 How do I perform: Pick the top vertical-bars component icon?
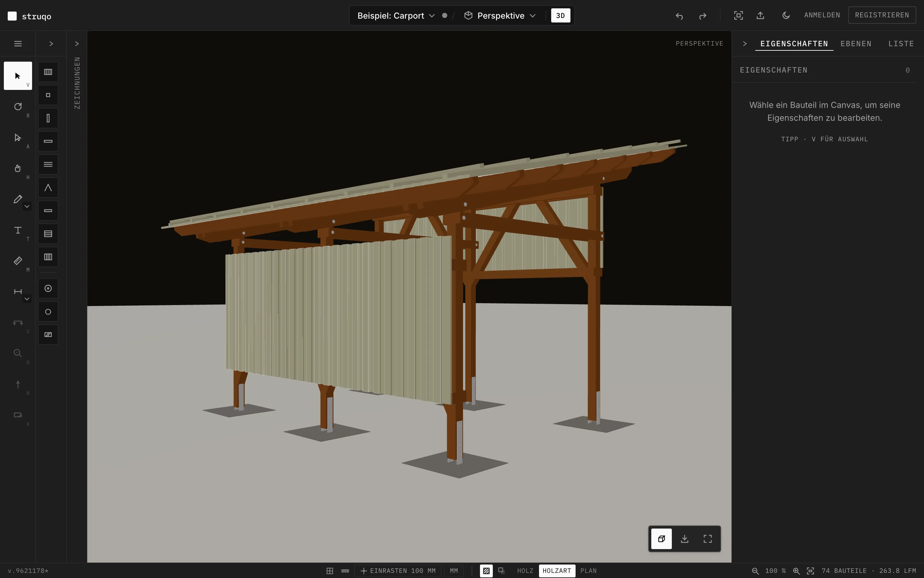pos(48,72)
